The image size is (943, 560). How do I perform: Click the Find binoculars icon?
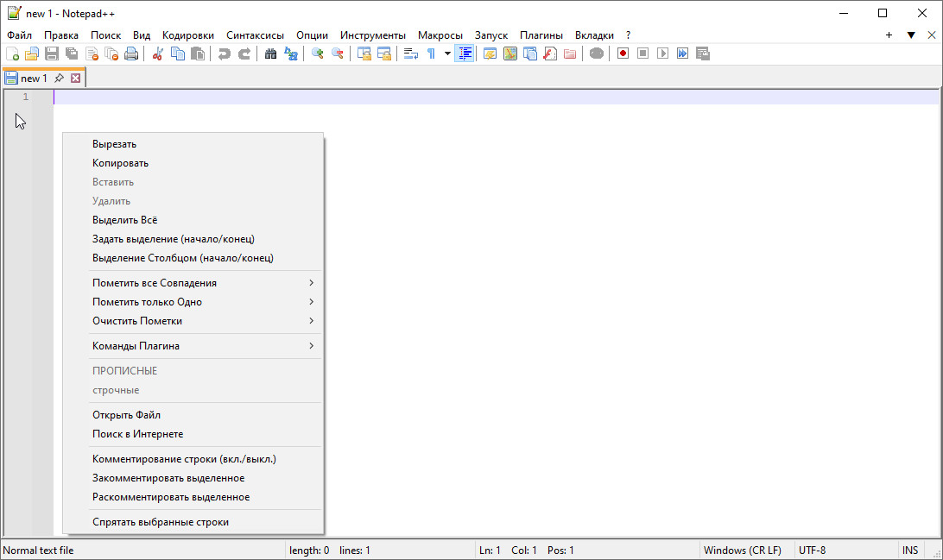coord(270,53)
